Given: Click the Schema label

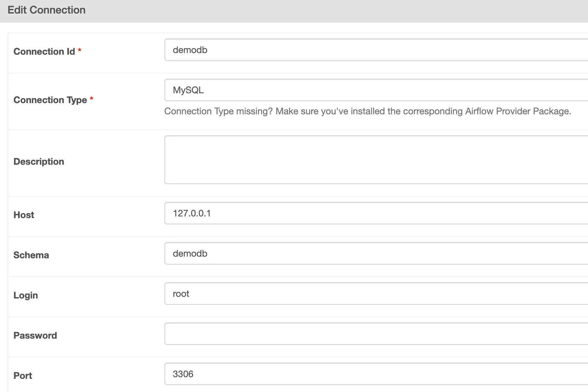Looking at the screenshot, I should click(x=31, y=255).
